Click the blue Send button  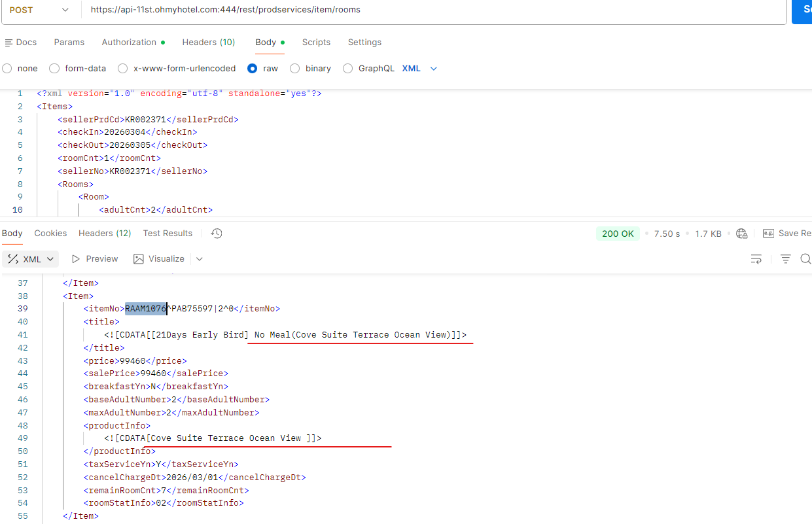802,10
